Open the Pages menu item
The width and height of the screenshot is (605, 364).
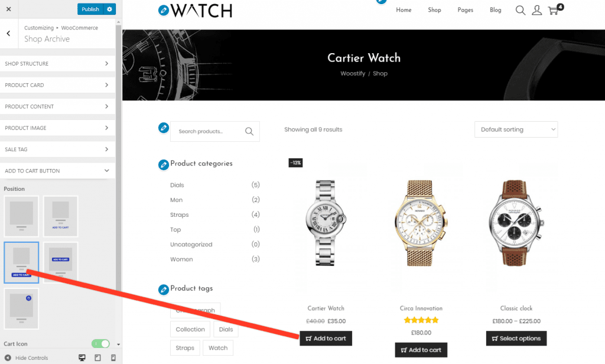466,10
